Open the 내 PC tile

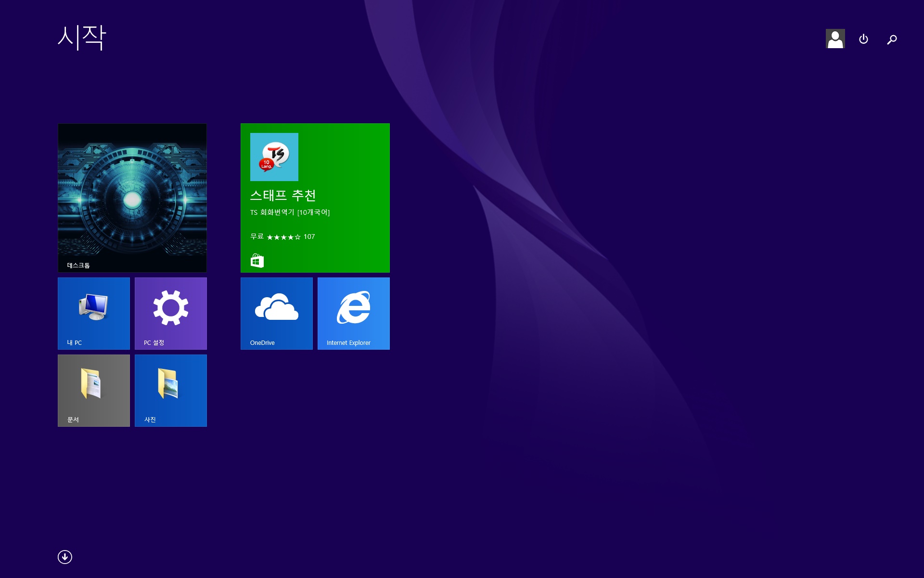[94, 314]
